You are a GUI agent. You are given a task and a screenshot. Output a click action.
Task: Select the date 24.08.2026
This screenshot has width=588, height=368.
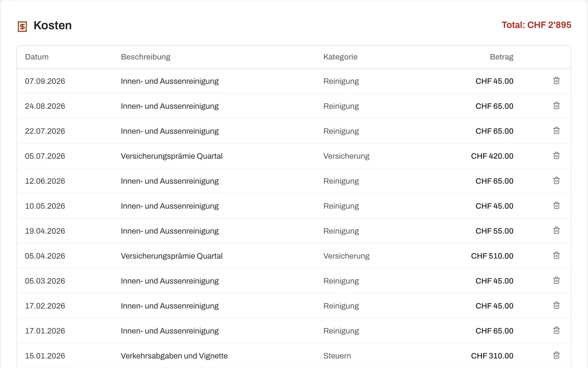pyautogui.click(x=45, y=106)
